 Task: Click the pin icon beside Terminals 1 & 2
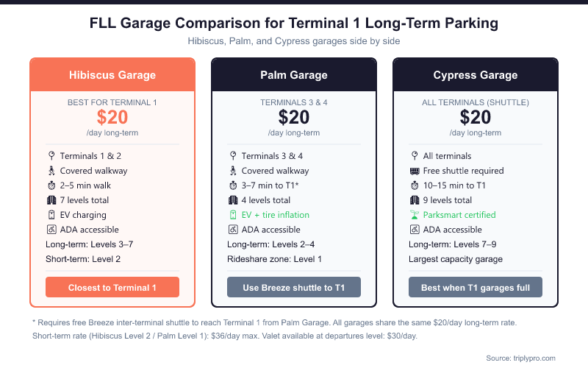click(x=51, y=156)
